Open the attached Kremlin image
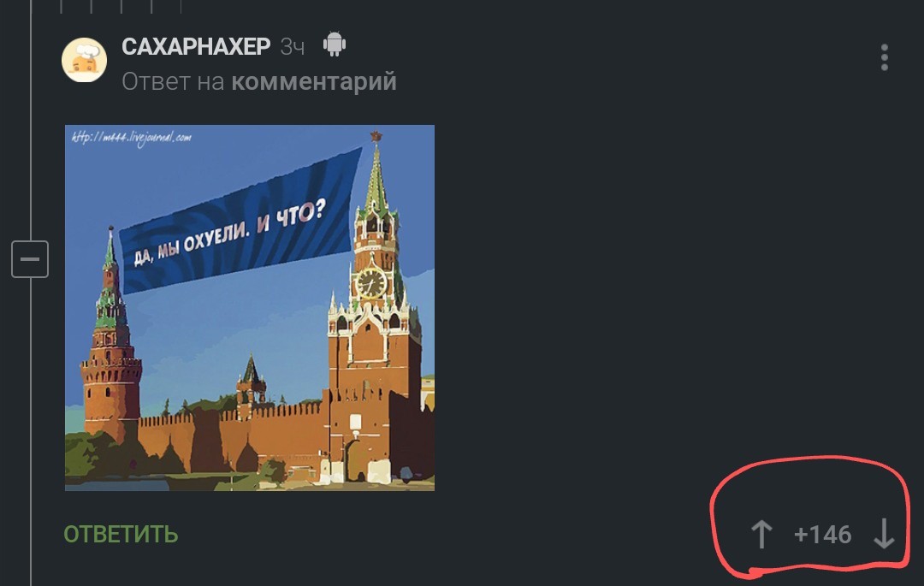This screenshot has height=586, width=924. point(250,307)
